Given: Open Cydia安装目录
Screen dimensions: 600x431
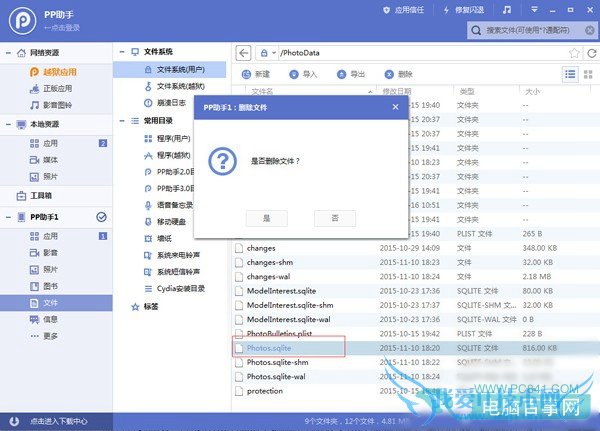Looking at the screenshot, I should click(x=174, y=289).
